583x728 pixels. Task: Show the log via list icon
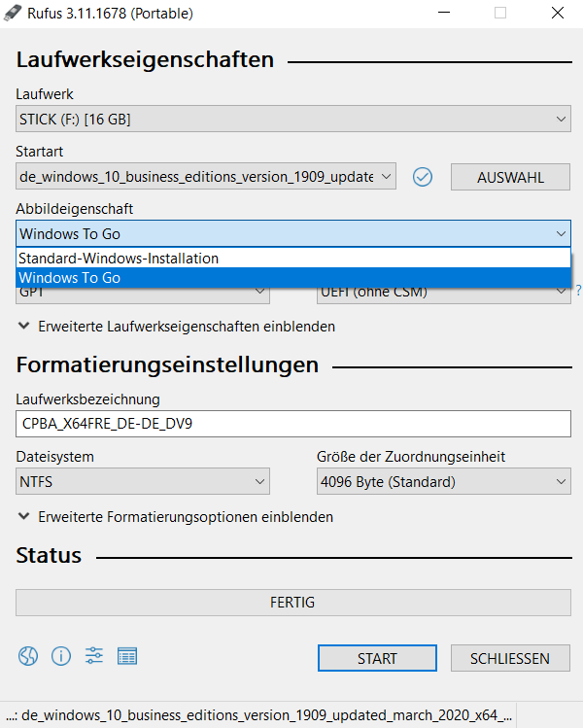pyautogui.click(x=126, y=656)
